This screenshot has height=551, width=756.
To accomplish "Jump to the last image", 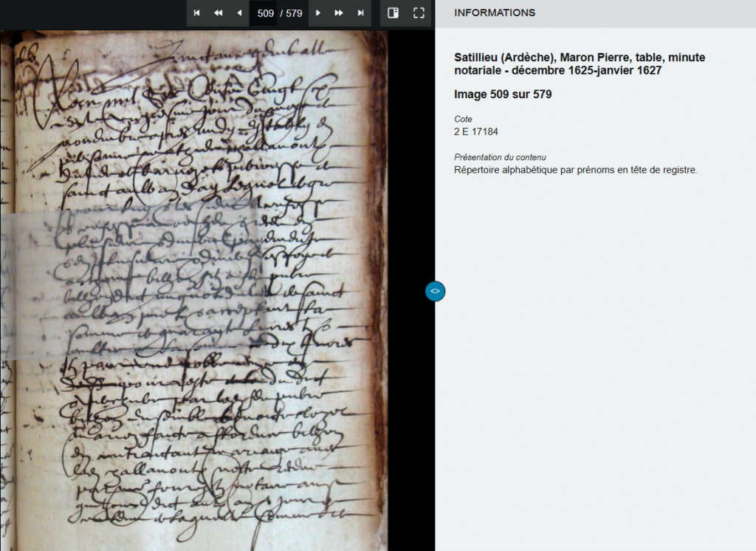I will tap(360, 13).
